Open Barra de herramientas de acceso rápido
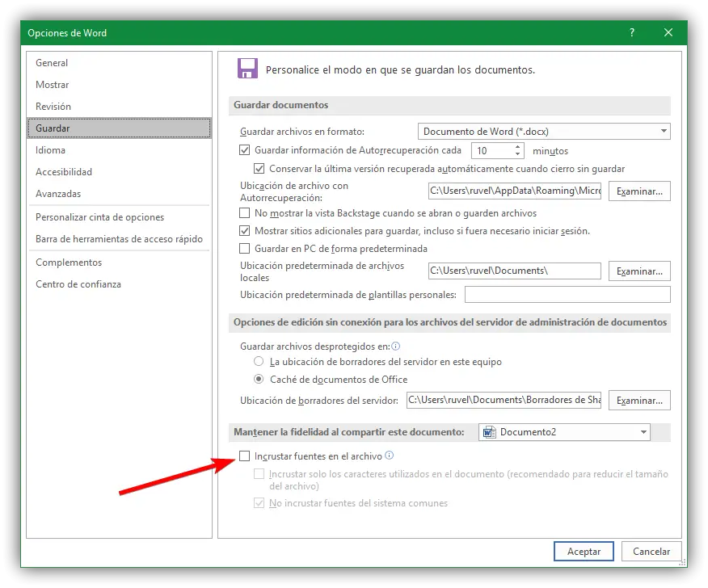Screen dimensions: 708x588 (119, 239)
